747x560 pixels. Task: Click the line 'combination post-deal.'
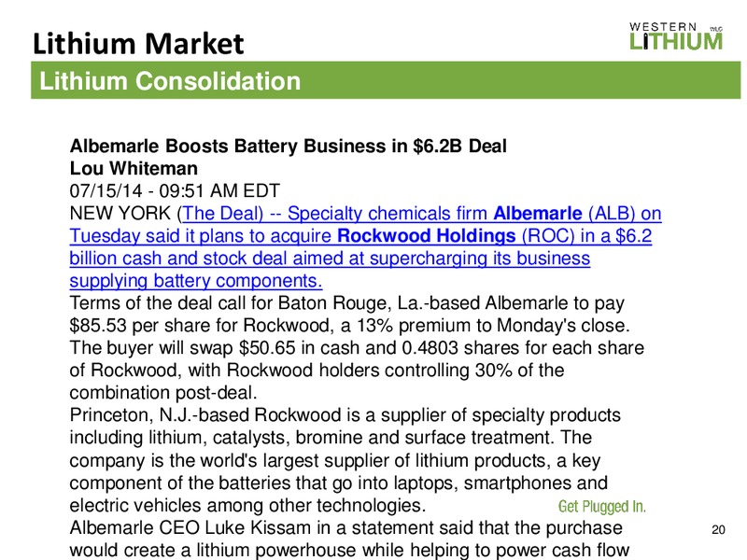coord(163,393)
